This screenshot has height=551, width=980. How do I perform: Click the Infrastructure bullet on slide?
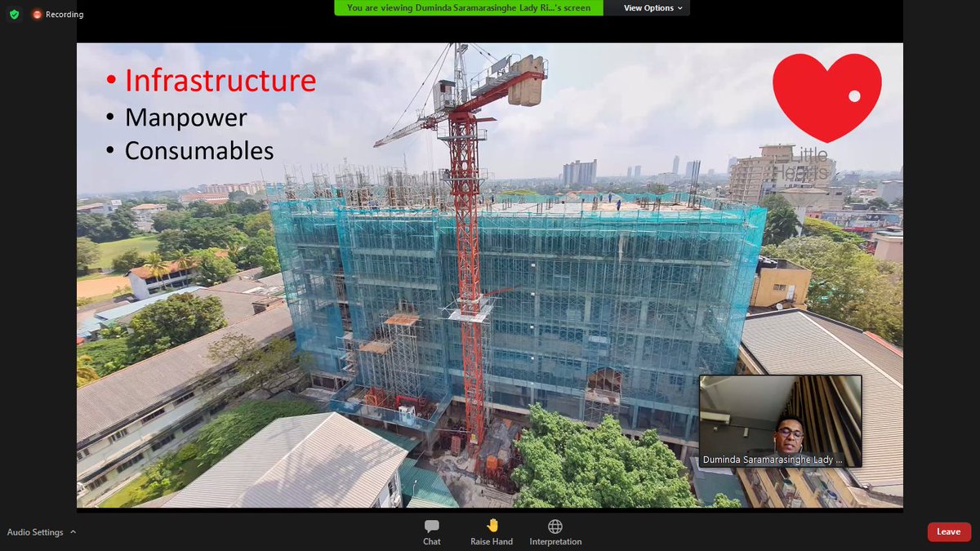tap(220, 81)
